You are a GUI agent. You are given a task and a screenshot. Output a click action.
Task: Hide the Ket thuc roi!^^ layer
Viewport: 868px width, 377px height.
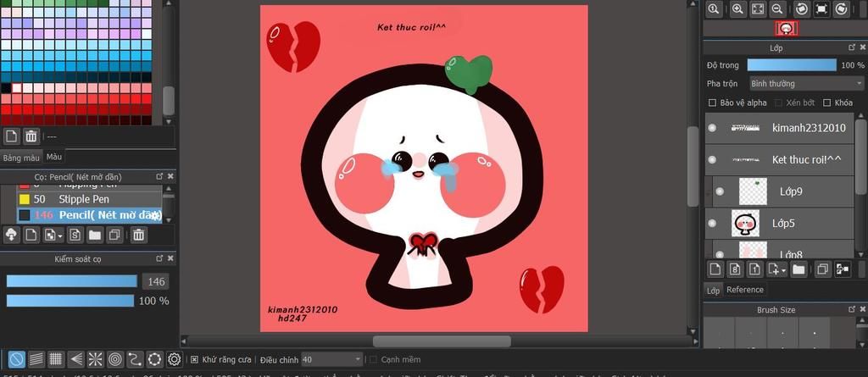click(712, 159)
